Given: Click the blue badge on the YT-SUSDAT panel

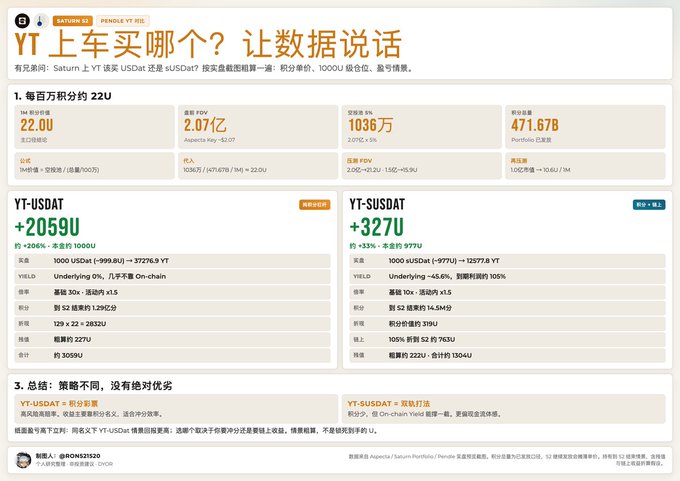Looking at the screenshot, I should click(x=649, y=205).
